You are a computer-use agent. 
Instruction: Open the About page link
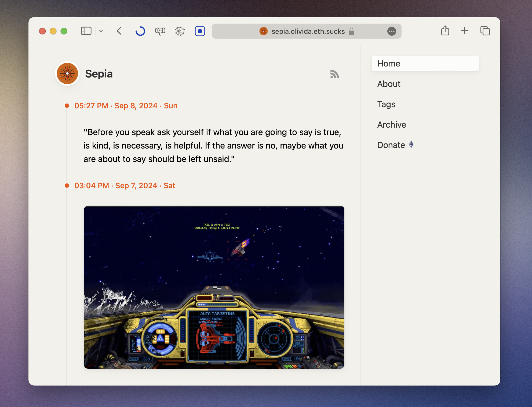tap(389, 84)
